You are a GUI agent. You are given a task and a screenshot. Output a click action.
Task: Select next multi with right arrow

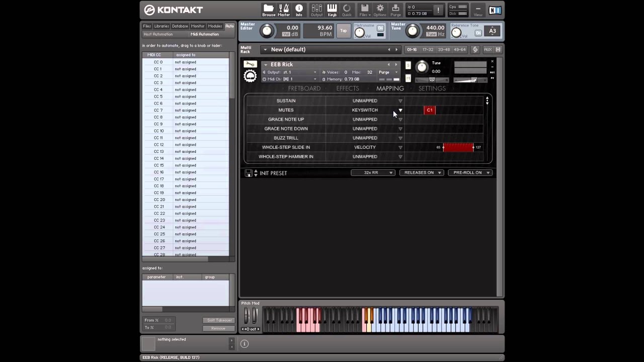396,50
